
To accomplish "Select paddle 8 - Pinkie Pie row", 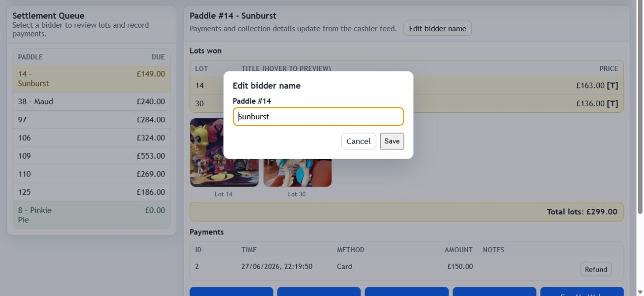I will coord(92,215).
